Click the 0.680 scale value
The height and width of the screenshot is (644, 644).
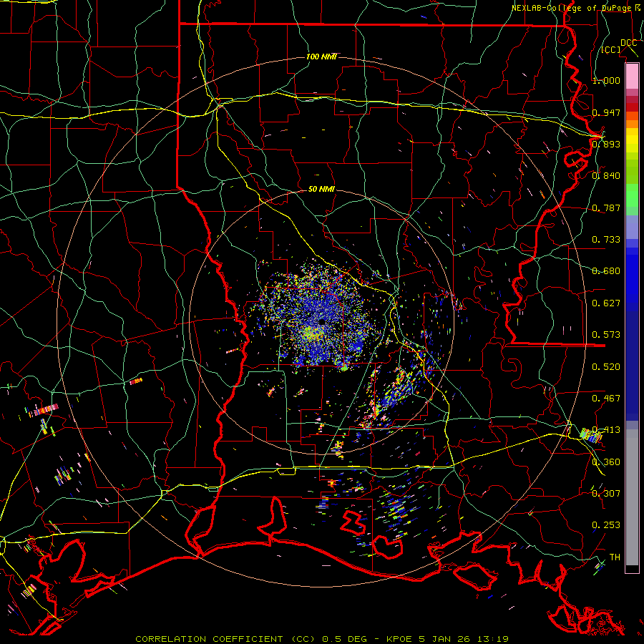(x=606, y=271)
